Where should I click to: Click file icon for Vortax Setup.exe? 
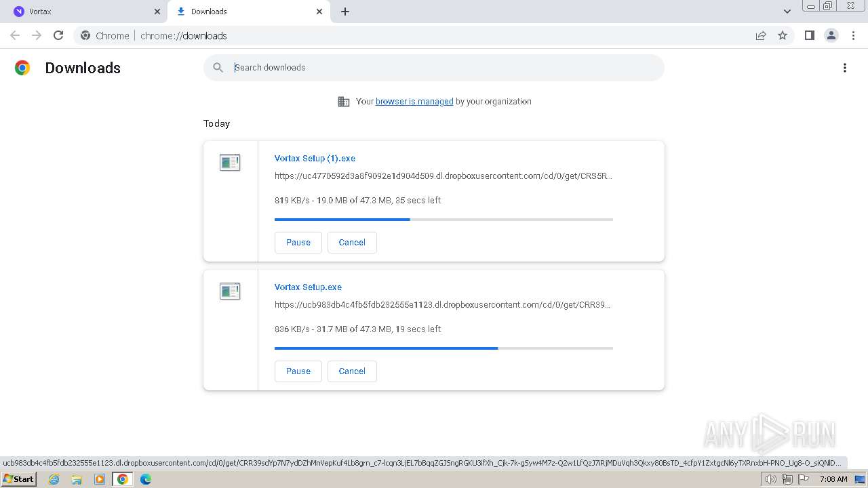[x=230, y=291]
